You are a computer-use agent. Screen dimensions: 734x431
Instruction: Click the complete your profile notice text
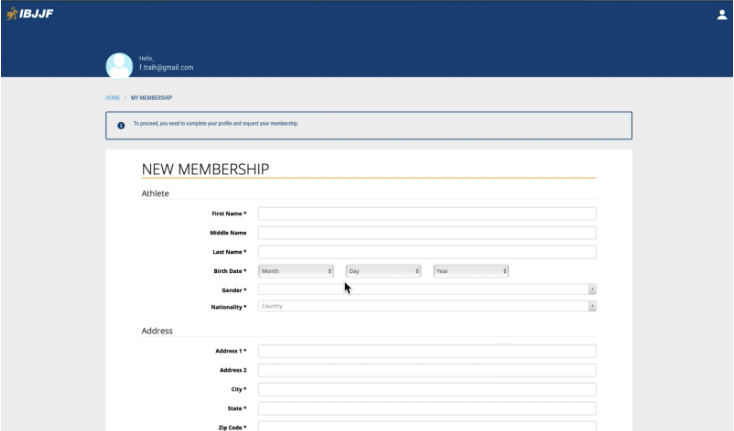(216, 124)
